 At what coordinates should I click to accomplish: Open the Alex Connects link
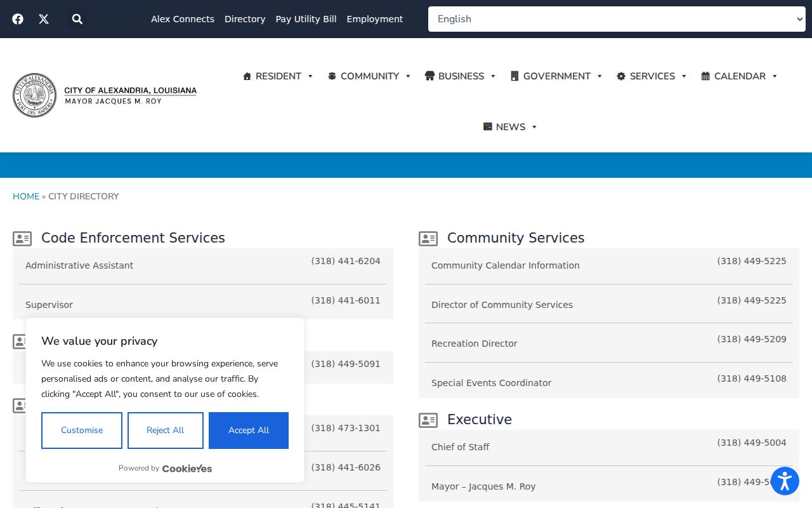(x=183, y=19)
